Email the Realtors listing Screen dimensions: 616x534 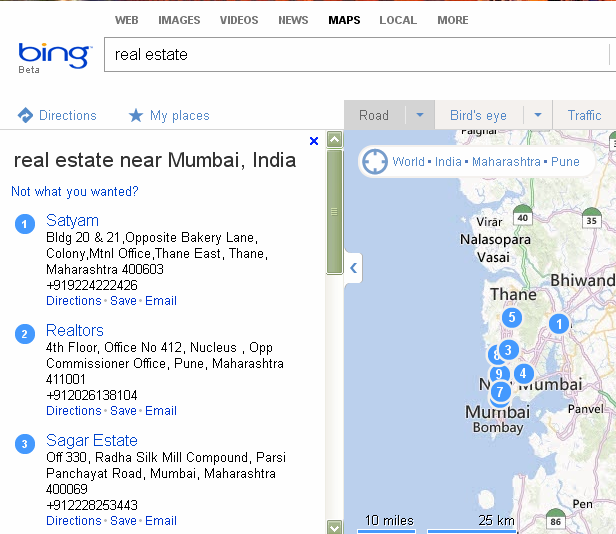pyautogui.click(x=161, y=411)
